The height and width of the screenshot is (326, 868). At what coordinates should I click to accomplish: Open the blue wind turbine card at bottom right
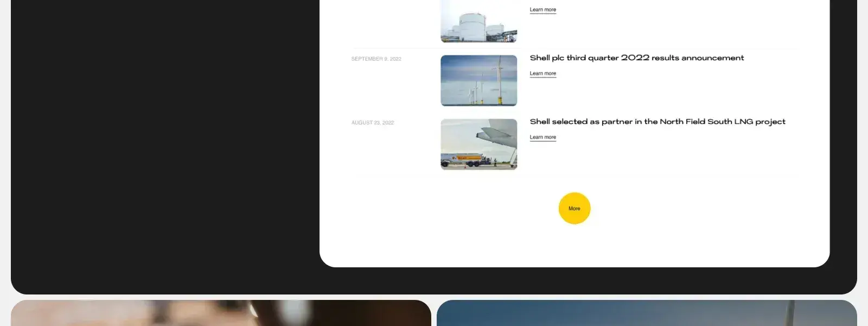[x=647, y=313]
